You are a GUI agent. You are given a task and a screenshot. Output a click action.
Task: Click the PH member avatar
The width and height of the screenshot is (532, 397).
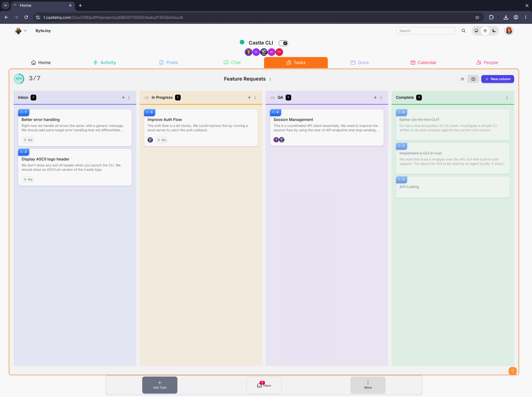279,52
